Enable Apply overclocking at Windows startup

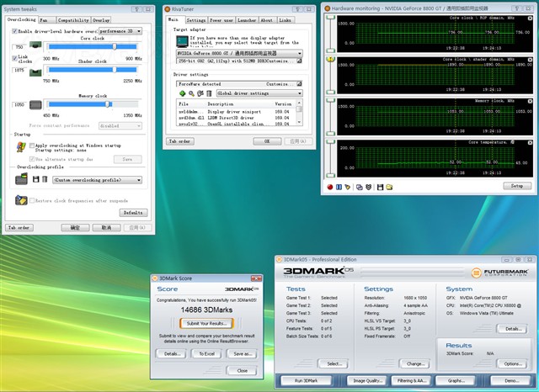(x=32, y=146)
